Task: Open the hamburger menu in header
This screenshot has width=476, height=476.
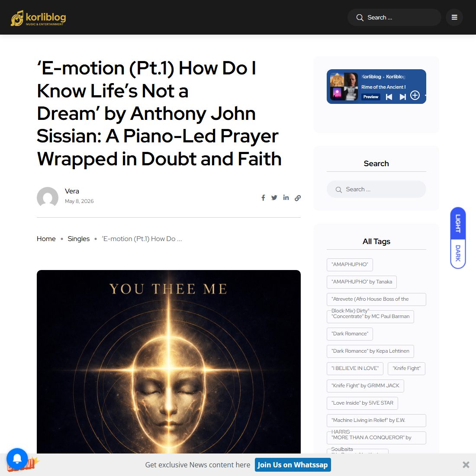Action: pyautogui.click(x=454, y=17)
